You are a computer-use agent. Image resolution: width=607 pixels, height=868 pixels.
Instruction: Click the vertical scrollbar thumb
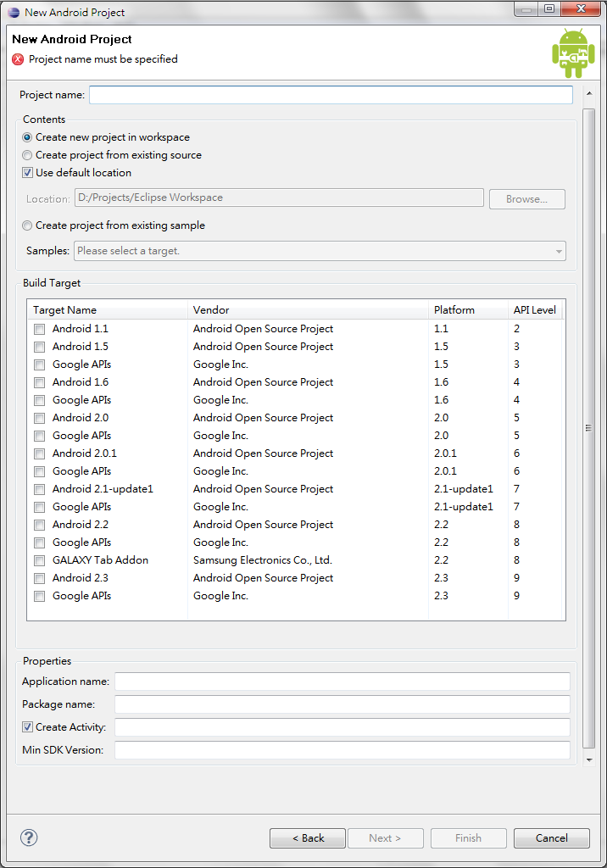[x=589, y=428]
